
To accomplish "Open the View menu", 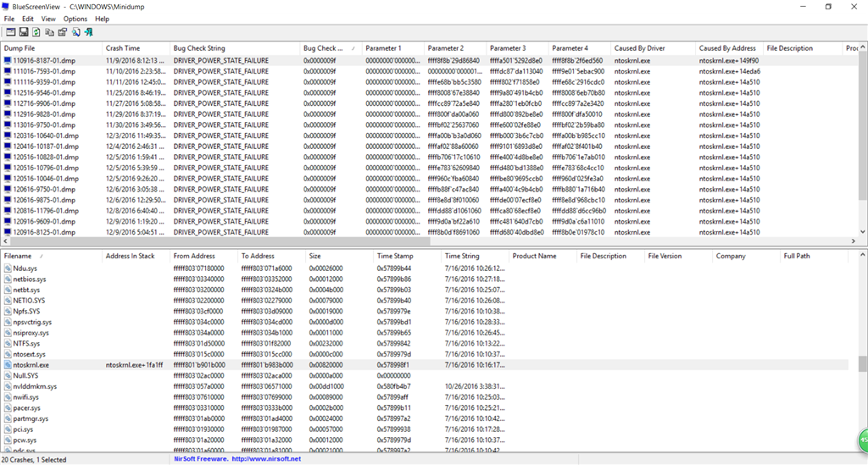I will [48, 19].
